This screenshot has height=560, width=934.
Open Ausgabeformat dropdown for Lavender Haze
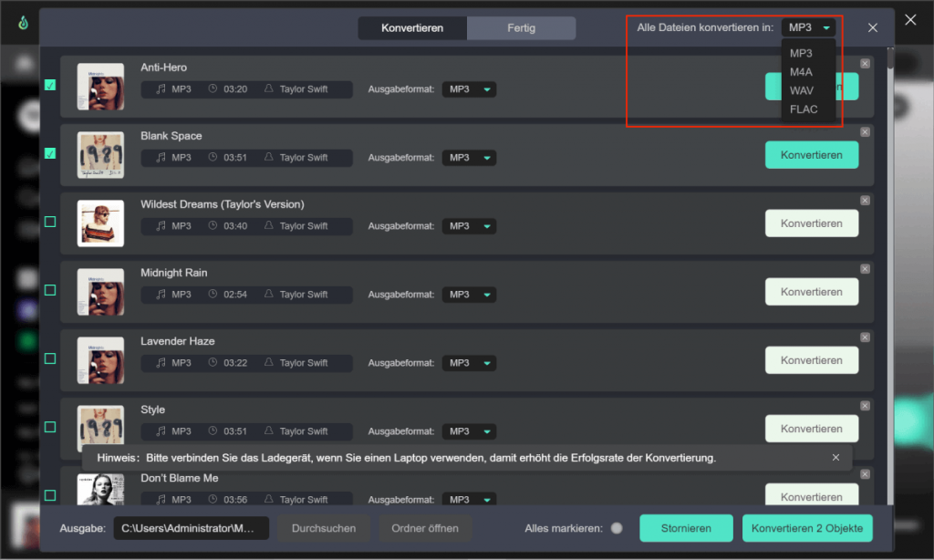(x=469, y=363)
